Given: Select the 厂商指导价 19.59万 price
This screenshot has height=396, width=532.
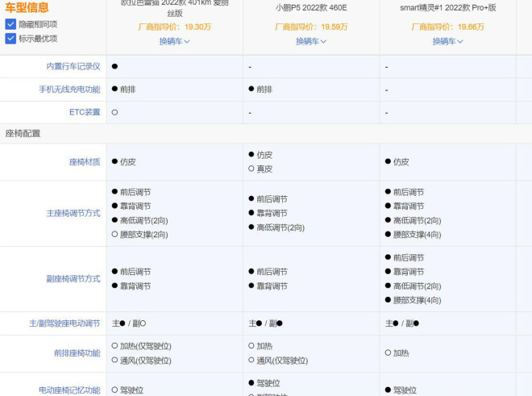Looking at the screenshot, I should [311, 27].
